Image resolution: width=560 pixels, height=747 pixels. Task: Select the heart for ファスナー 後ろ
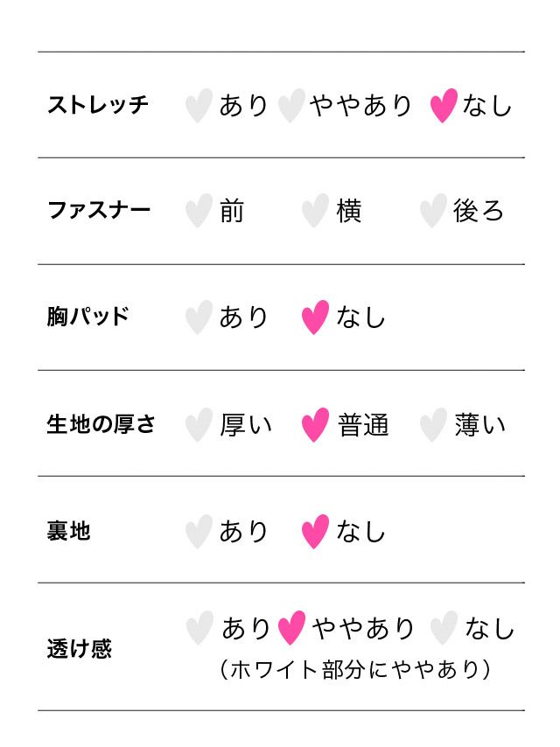point(433,212)
